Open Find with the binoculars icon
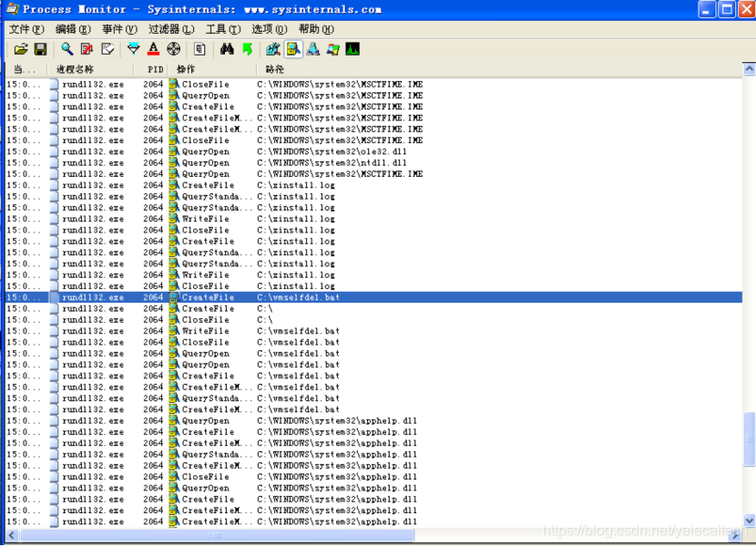This screenshot has height=547, width=756. (227, 48)
